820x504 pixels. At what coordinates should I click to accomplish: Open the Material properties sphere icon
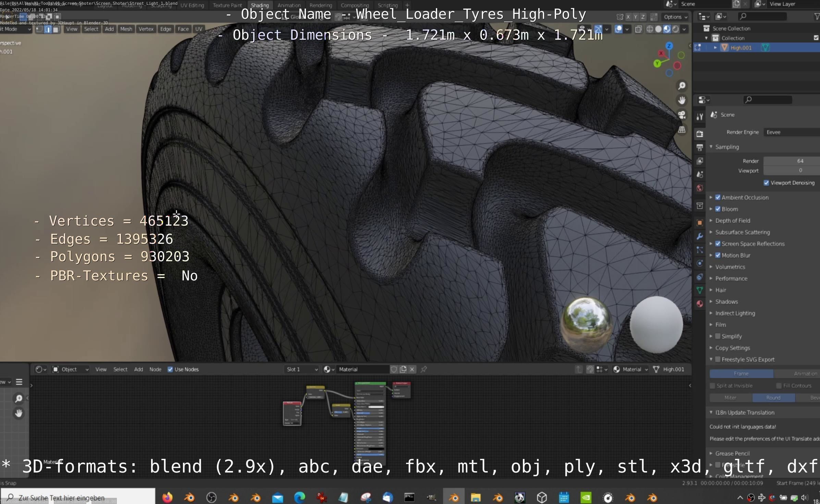(x=700, y=304)
